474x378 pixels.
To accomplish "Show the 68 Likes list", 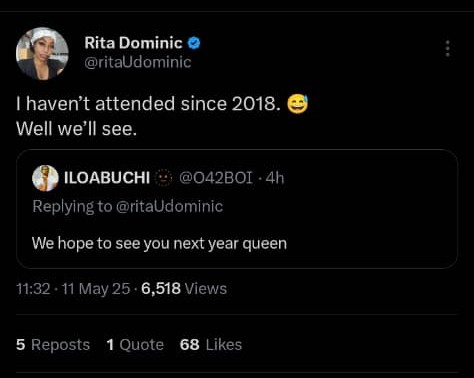I will (211, 345).
